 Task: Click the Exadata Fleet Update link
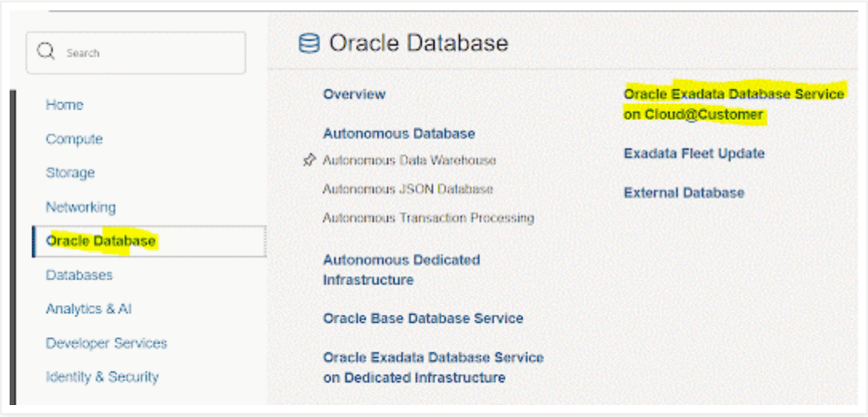point(693,154)
